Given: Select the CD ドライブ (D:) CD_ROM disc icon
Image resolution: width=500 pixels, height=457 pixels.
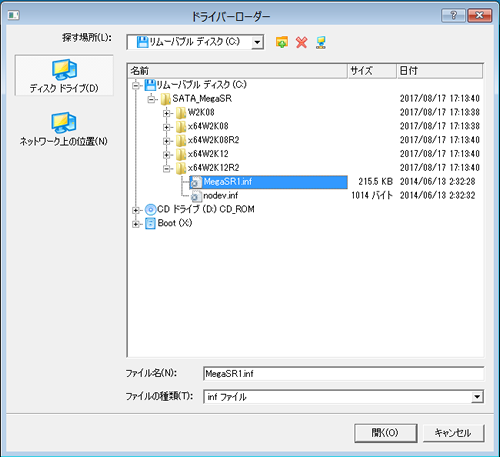Looking at the screenshot, I should click(151, 209).
